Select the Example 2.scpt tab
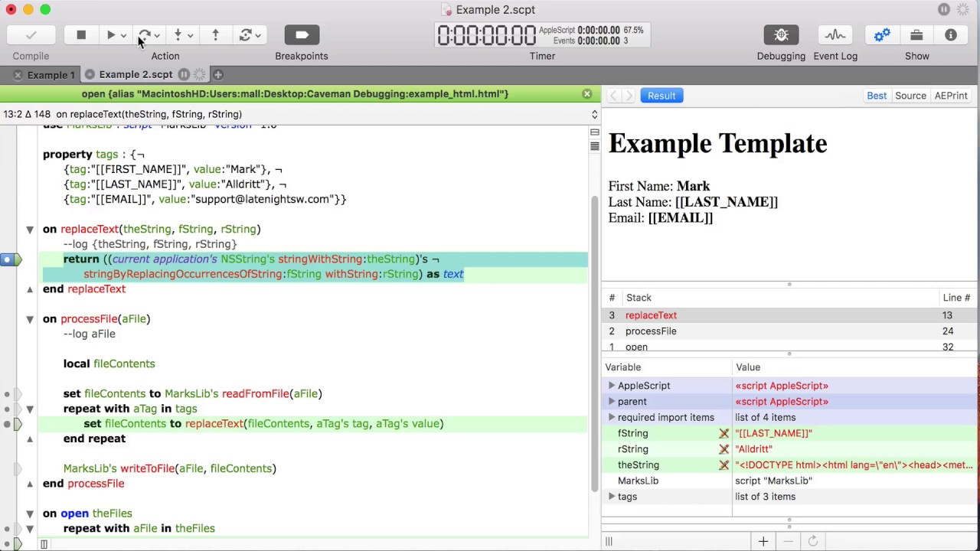The image size is (980, 551). point(136,75)
